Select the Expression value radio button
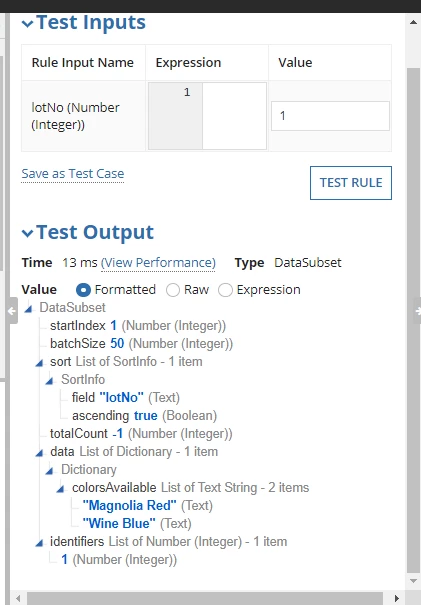Screen dimensions: 421x605 pyautogui.click(x=225, y=290)
